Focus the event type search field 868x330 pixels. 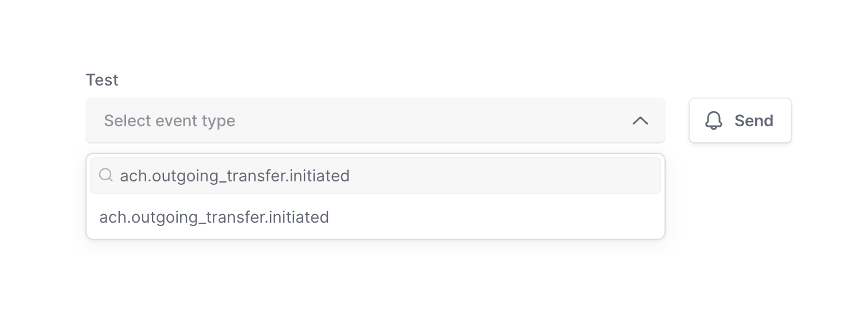tap(375, 176)
